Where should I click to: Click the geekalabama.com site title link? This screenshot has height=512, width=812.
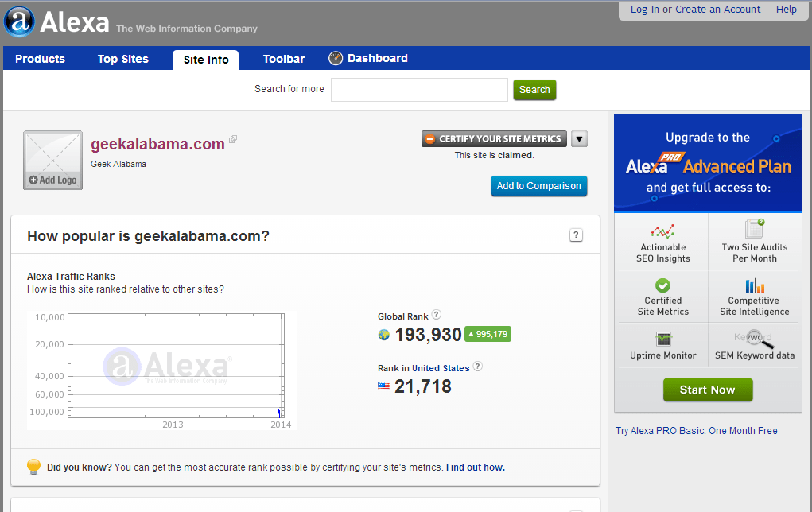point(157,144)
